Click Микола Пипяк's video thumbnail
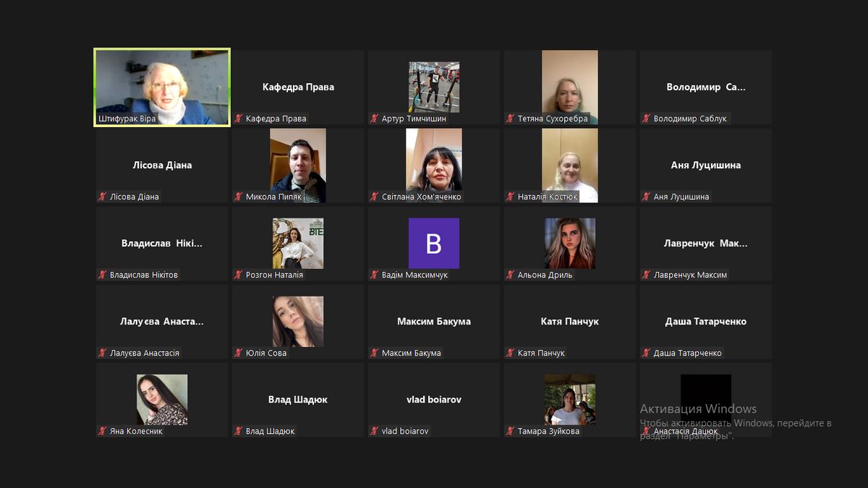 click(298, 165)
